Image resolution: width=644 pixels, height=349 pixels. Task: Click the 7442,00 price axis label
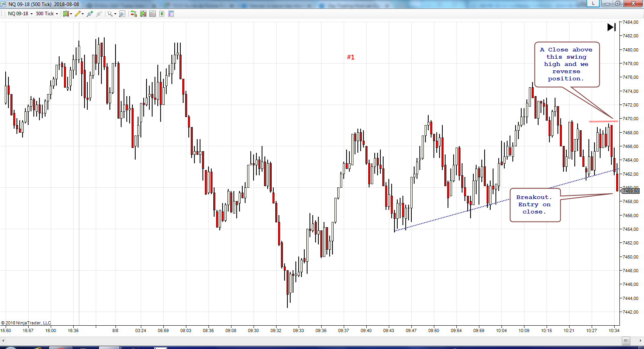pyautogui.click(x=630, y=312)
